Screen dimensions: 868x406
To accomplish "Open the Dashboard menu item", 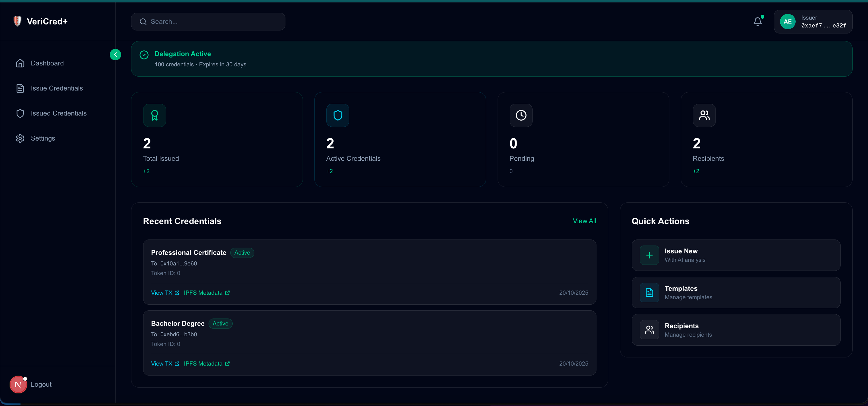I will coord(47,63).
